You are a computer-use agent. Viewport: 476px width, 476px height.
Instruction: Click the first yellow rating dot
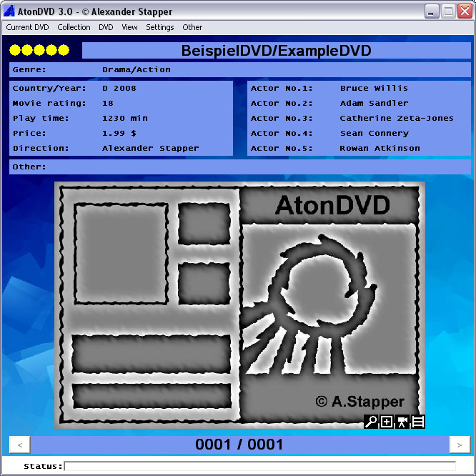(x=15, y=50)
